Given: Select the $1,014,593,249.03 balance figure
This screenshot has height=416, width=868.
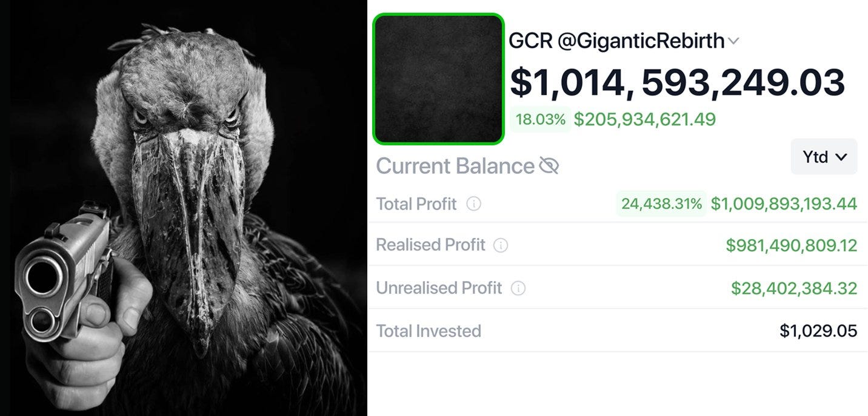Looking at the screenshot, I should tap(677, 83).
